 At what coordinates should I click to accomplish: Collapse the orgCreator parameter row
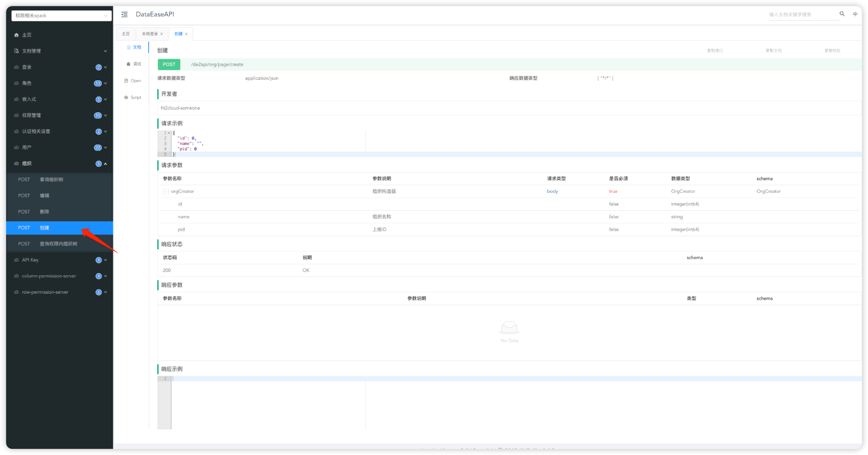pyautogui.click(x=165, y=192)
